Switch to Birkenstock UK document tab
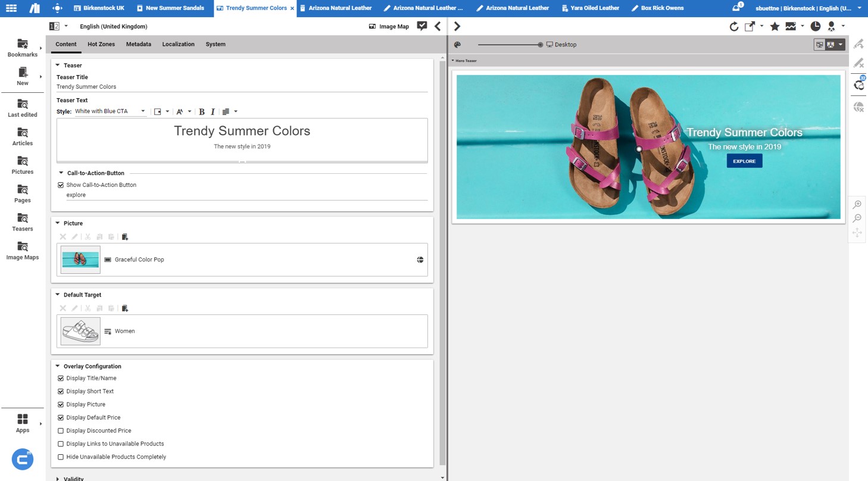This screenshot has height=481, width=868. [99, 8]
